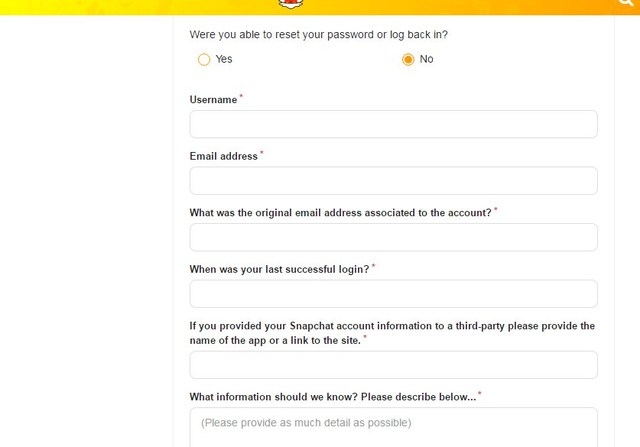Click the 'original email address associated' label

(x=340, y=213)
